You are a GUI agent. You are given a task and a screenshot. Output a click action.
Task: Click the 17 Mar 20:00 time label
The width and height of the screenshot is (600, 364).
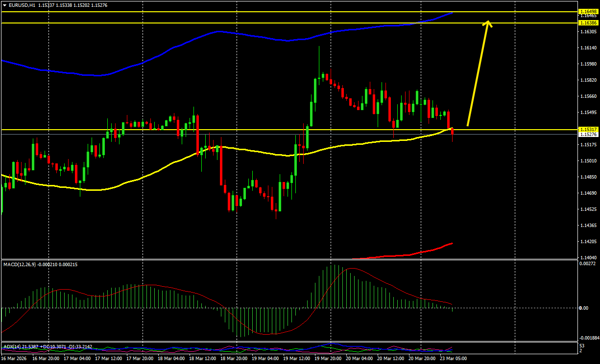point(140,359)
